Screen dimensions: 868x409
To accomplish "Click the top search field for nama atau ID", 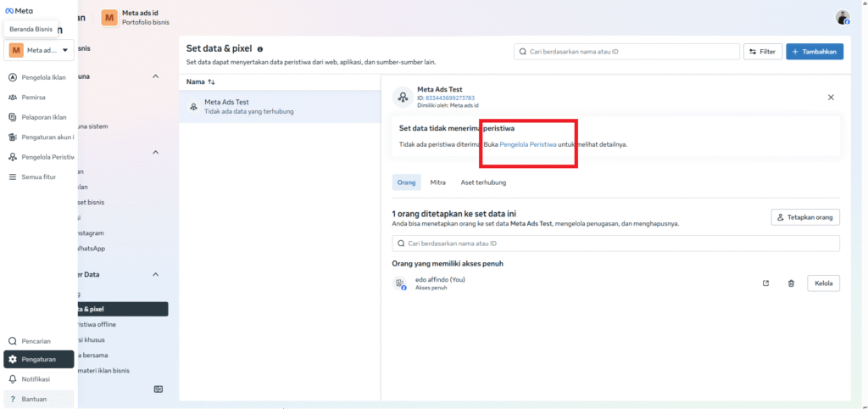I will (626, 52).
